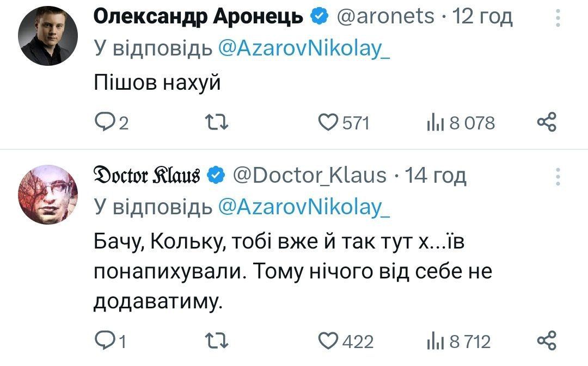Share the Олександр Аронець tweet

pyautogui.click(x=547, y=122)
